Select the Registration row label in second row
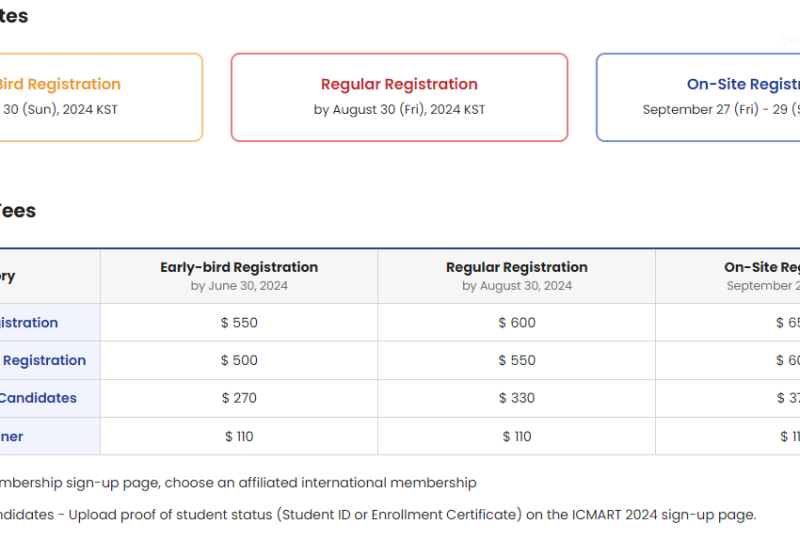 (44, 360)
